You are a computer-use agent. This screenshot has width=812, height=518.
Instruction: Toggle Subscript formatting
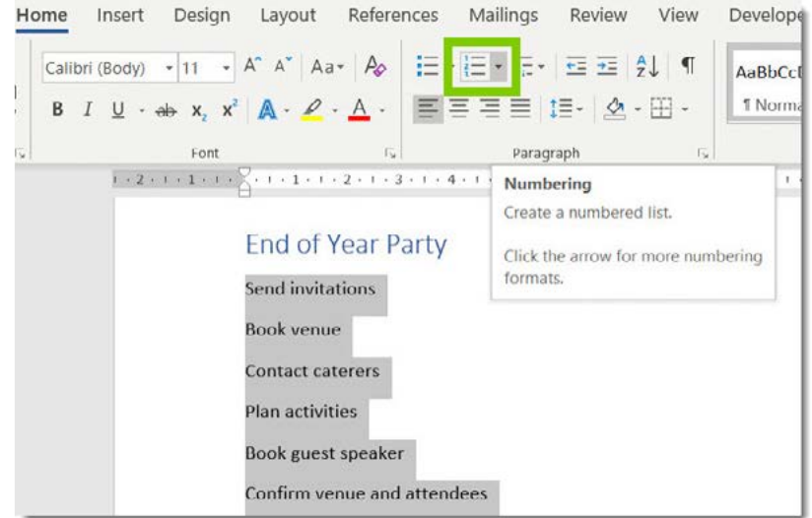pyautogui.click(x=199, y=110)
